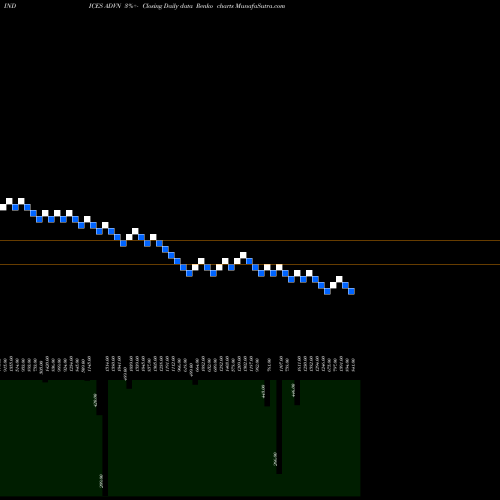Screen dimensions: 500x500
Task: Click the final blue Renko brick
Action: (351, 291)
